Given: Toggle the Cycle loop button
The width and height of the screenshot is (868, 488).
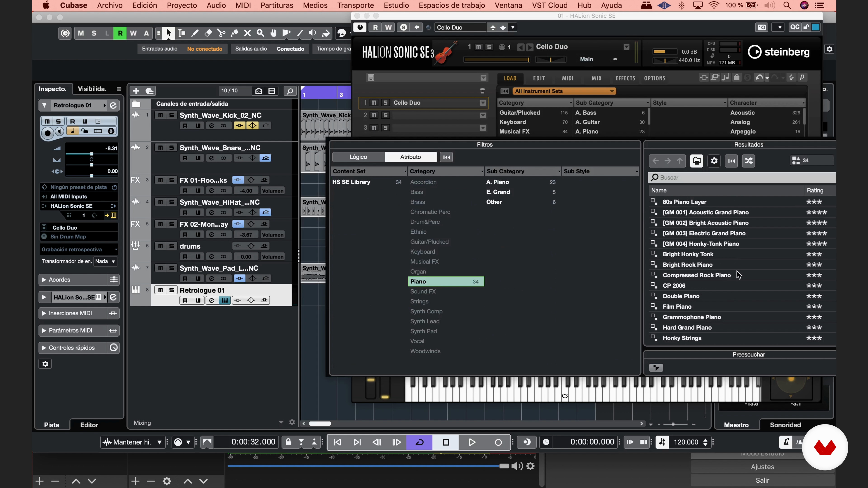Looking at the screenshot, I should coord(420,442).
